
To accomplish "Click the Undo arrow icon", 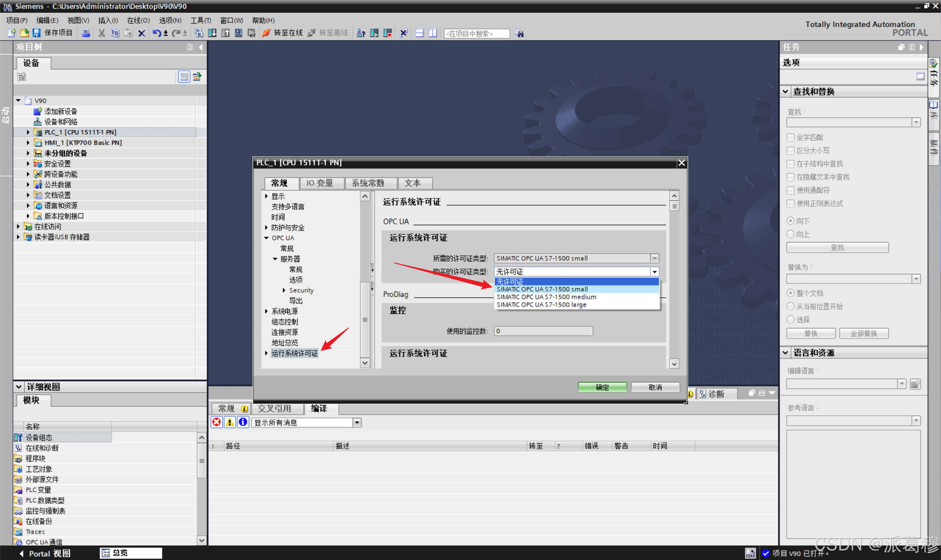I will coord(156,33).
